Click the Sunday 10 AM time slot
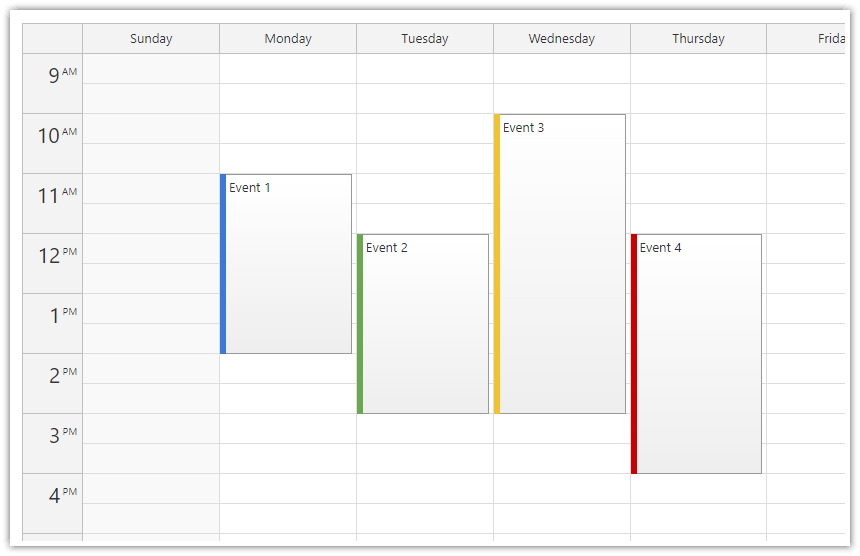Screen dimensions: 860x556 pyautogui.click(x=151, y=129)
